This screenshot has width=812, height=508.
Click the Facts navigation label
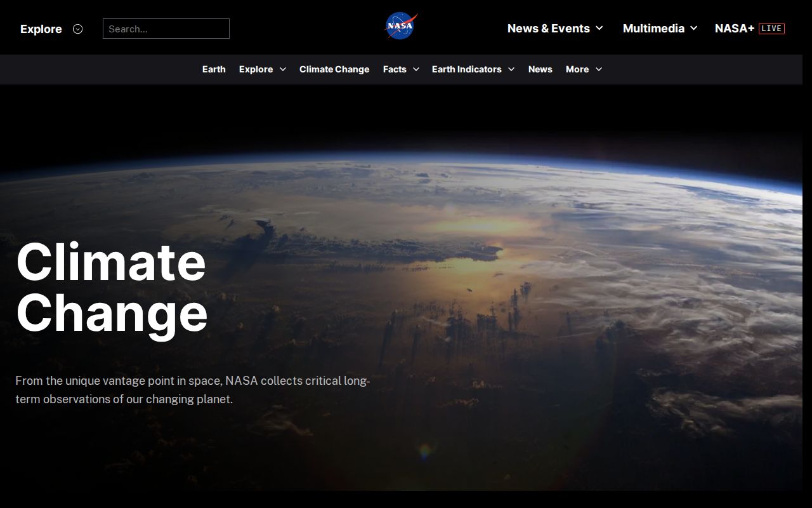pyautogui.click(x=395, y=69)
